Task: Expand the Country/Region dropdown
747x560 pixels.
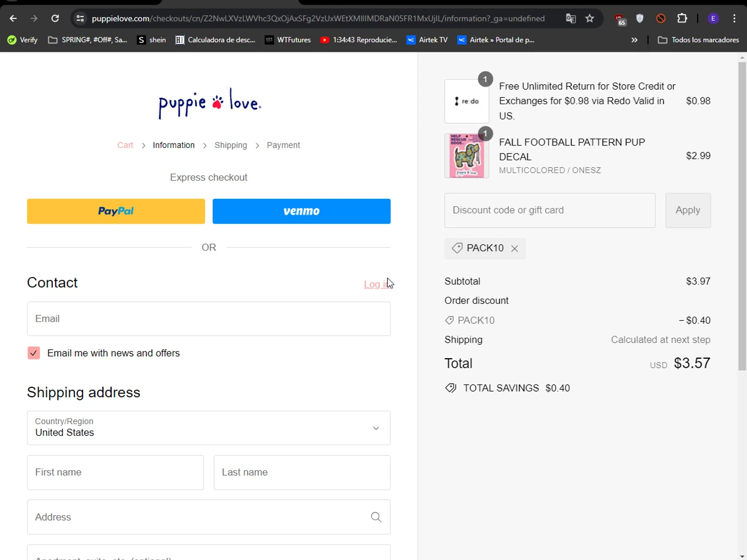Action: 209,427
